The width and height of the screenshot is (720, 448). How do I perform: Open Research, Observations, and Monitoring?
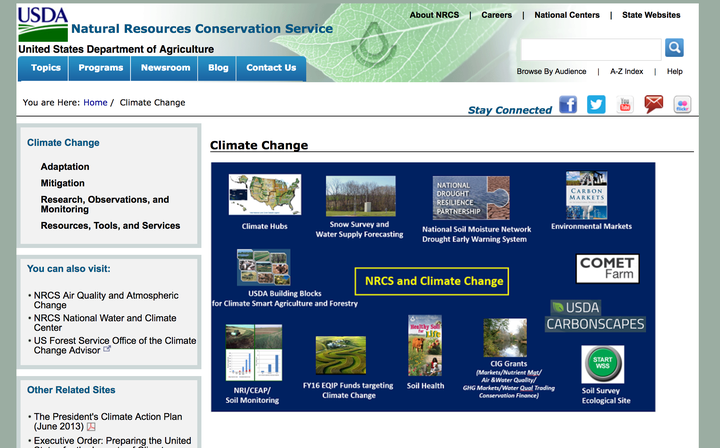[105, 204]
